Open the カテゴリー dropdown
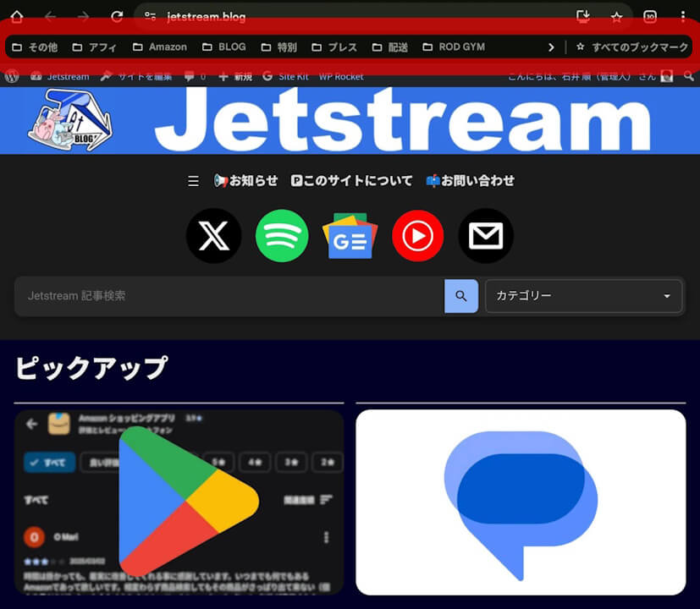The height and width of the screenshot is (609, 700). 583,296
